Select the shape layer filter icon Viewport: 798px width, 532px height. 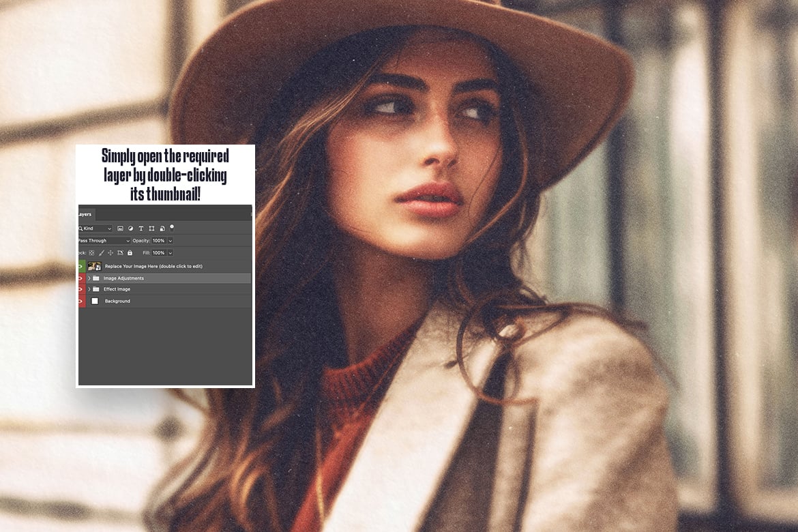coord(151,228)
